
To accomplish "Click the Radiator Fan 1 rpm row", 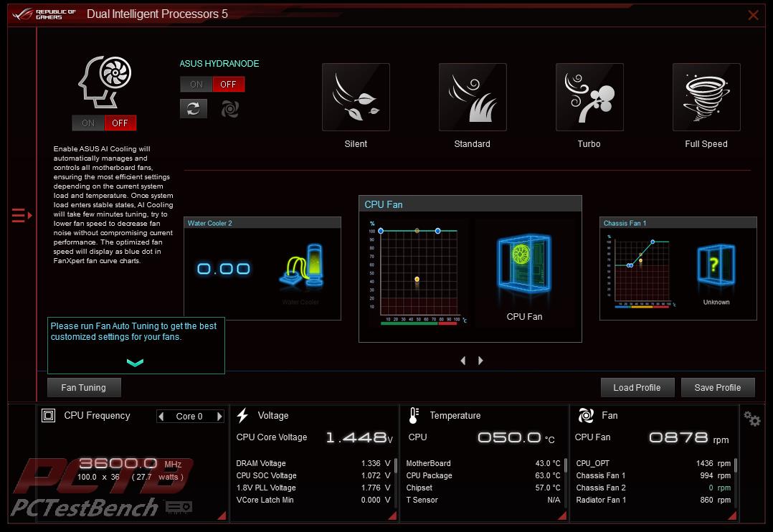I will tap(653, 500).
